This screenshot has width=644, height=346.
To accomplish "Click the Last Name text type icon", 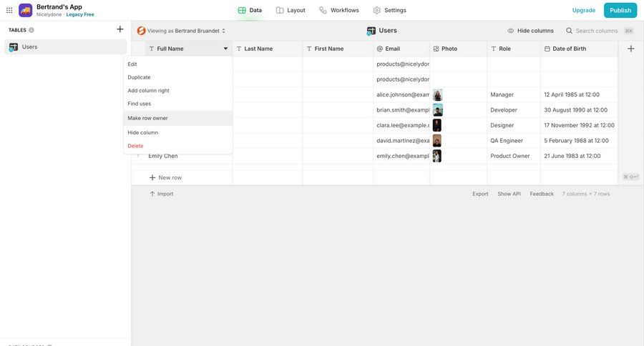I will (x=239, y=49).
